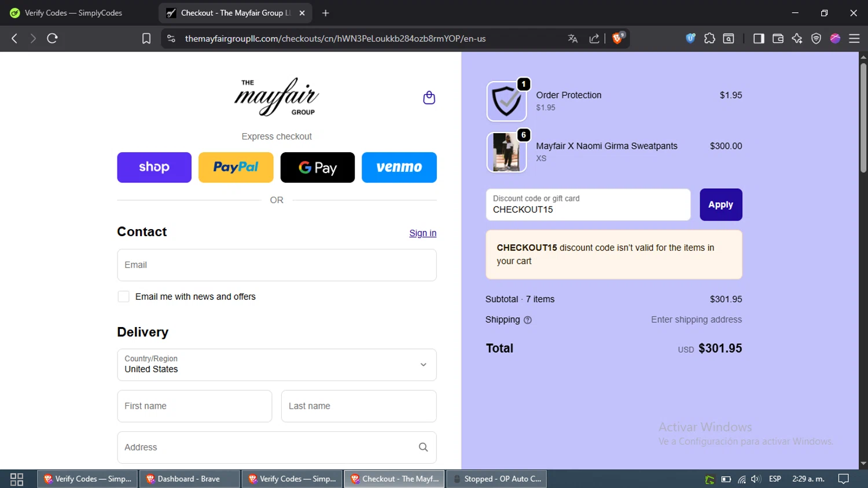
Task: Click the Naomi Girma Sweatpants thumbnail
Action: pos(506,152)
